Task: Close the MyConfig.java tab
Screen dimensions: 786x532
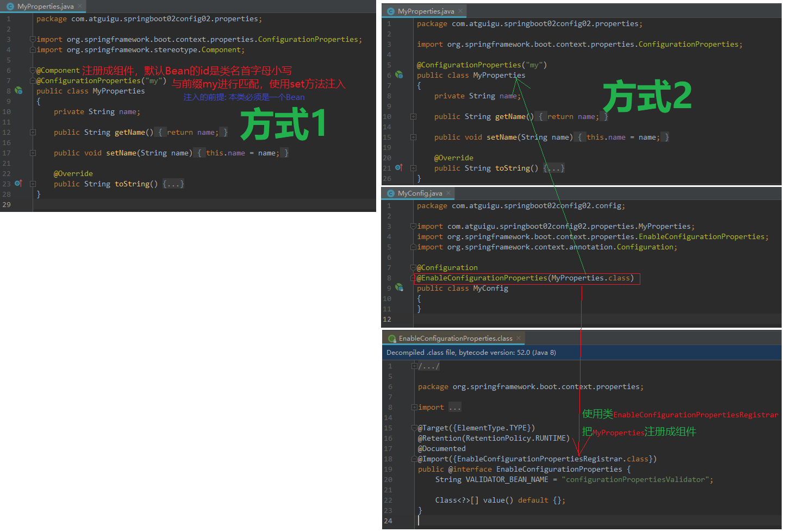Action: [x=448, y=193]
